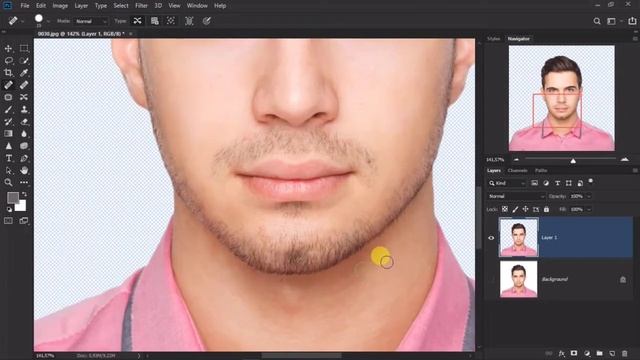Select the Crop tool
The height and width of the screenshot is (360, 640).
pos(8,73)
